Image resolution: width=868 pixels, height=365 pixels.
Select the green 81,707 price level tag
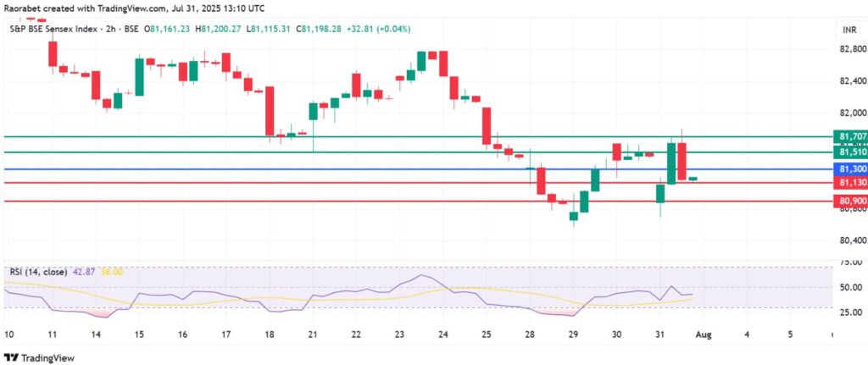pos(851,136)
